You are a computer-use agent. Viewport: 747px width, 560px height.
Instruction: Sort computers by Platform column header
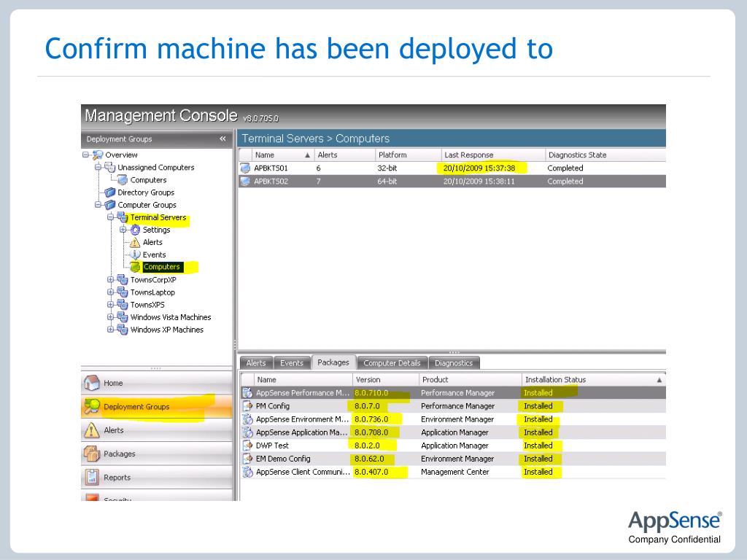coord(408,155)
